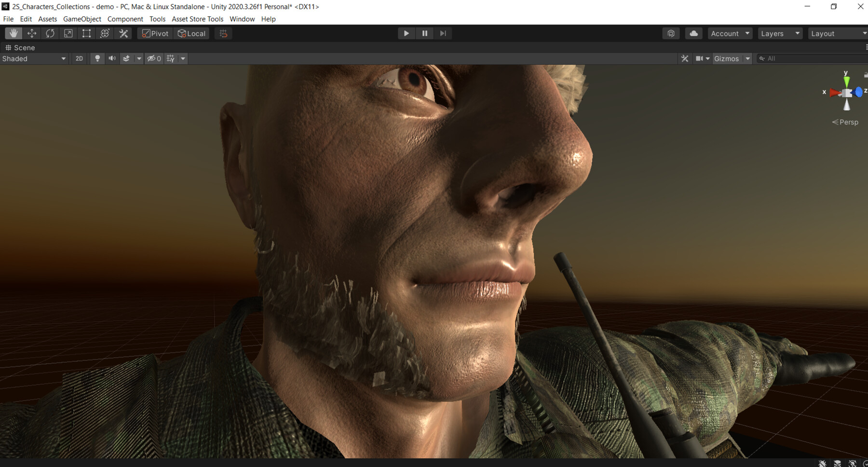
Task: Click the Pause button
Action: coord(424,33)
